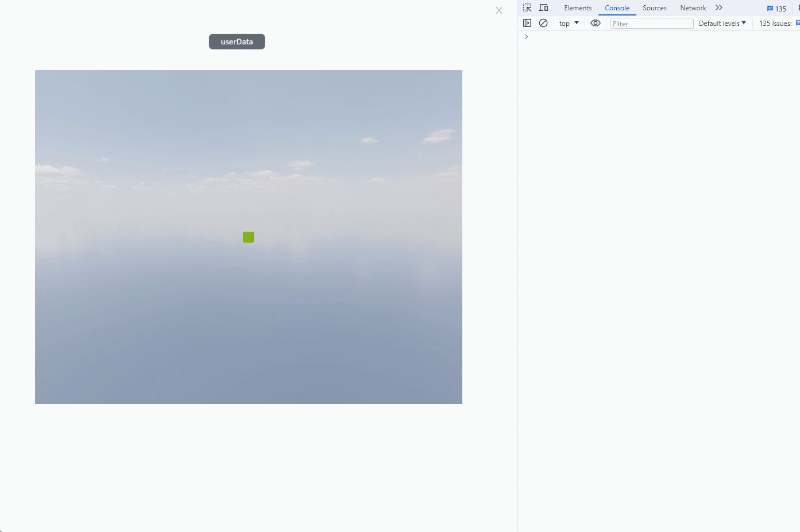Click the green cube in the scene
The image size is (800, 532).
tap(248, 237)
